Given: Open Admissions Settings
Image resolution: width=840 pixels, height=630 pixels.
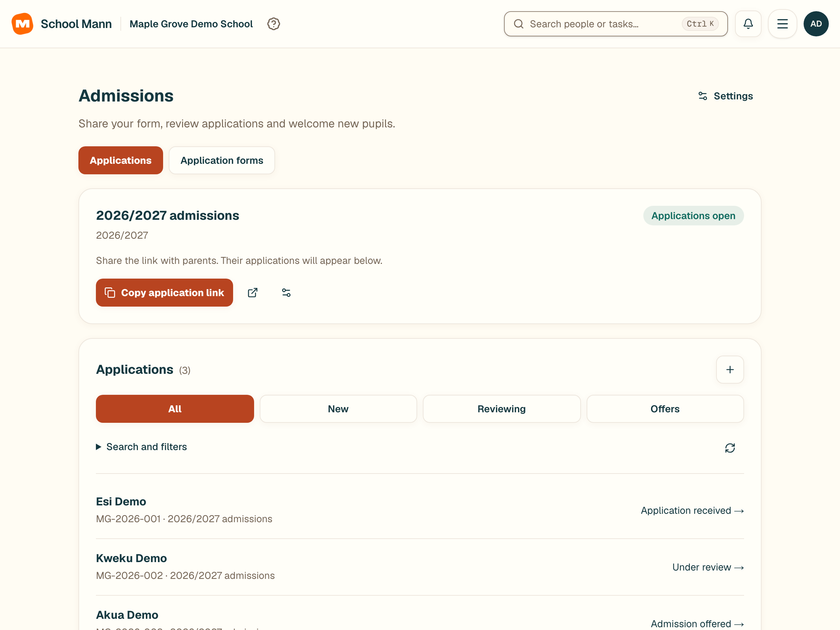Looking at the screenshot, I should [x=725, y=96].
